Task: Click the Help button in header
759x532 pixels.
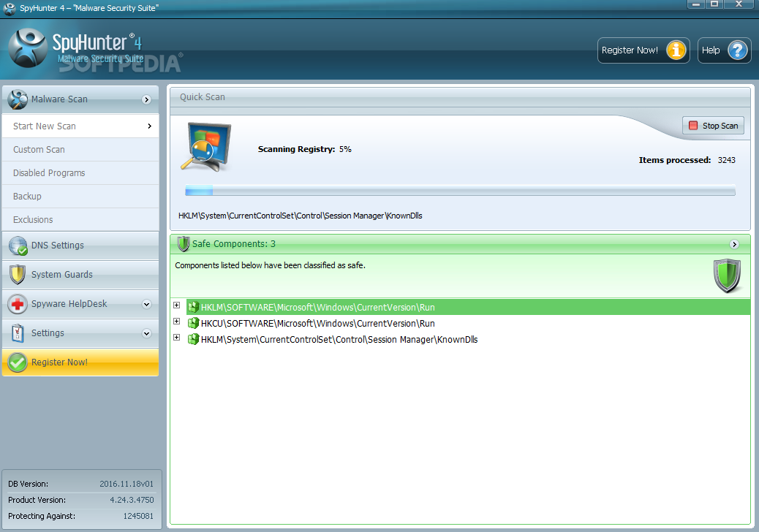Action: click(x=724, y=50)
